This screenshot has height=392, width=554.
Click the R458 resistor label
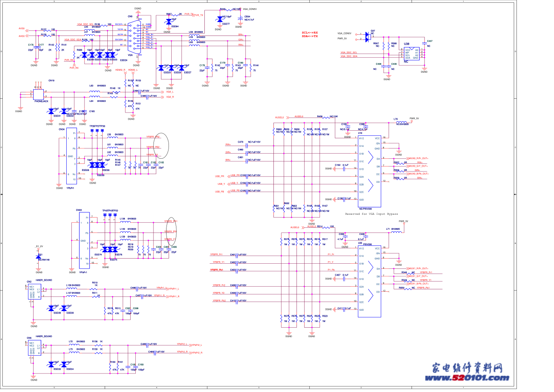[320, 117]
